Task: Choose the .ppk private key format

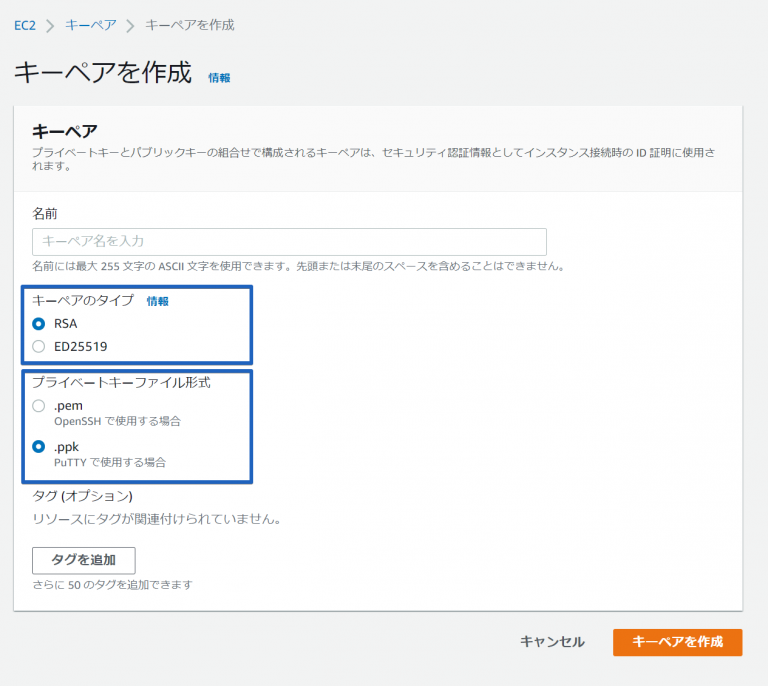Action: pos(39,446)
